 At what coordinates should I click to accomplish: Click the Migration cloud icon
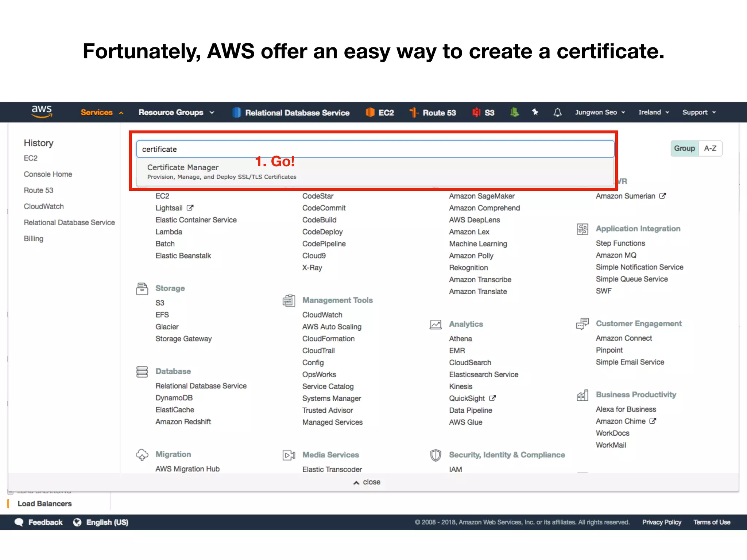click(x=142, y=455)
